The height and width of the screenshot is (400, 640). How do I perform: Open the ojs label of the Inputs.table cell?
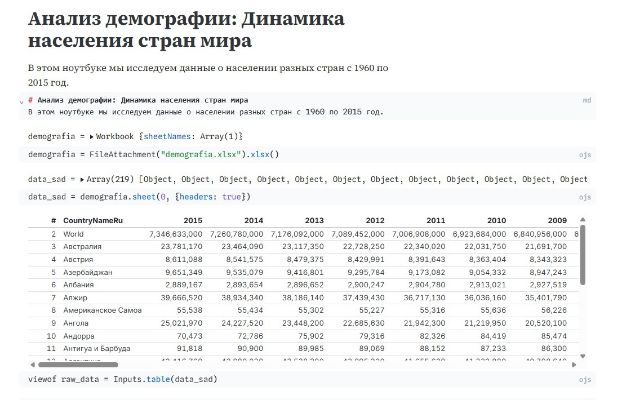coord(585,380)
